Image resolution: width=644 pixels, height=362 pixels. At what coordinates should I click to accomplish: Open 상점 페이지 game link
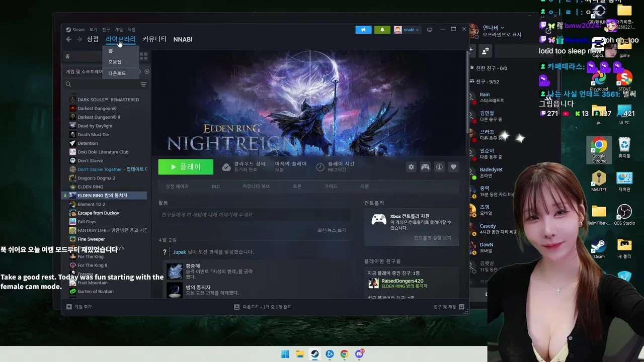[x=177, y=187]
